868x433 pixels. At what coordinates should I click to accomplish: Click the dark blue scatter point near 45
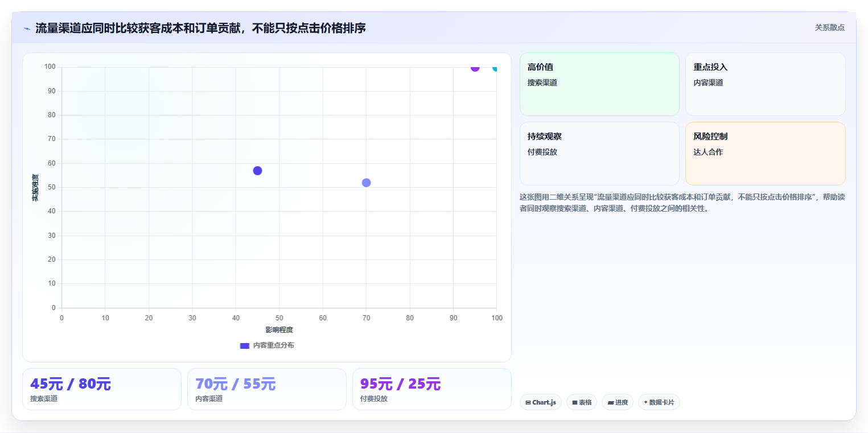click(x=257, y=171)
